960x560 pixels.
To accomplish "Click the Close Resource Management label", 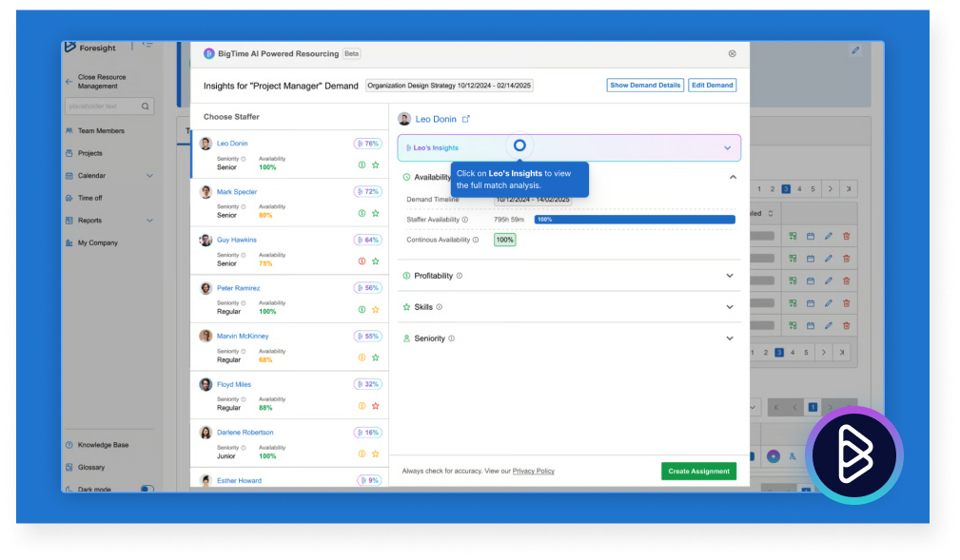I will (102, 82).
